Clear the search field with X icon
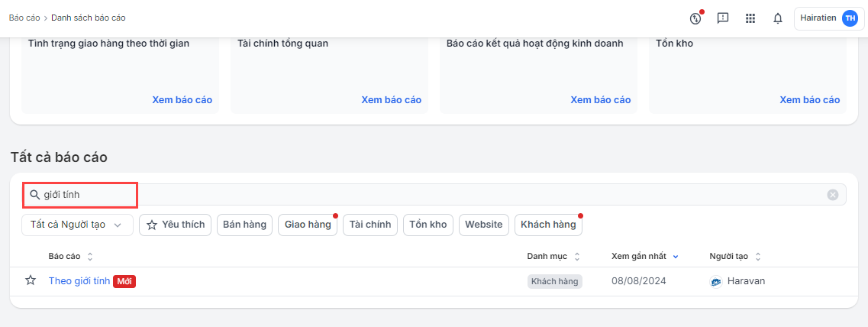The image size is (868, 327). click(x=833, y=195)
